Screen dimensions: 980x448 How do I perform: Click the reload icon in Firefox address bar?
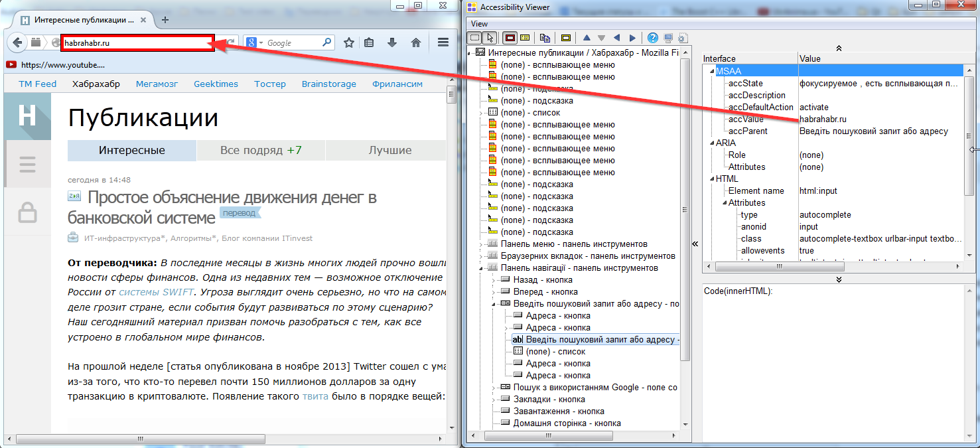(x=231, y=42)
